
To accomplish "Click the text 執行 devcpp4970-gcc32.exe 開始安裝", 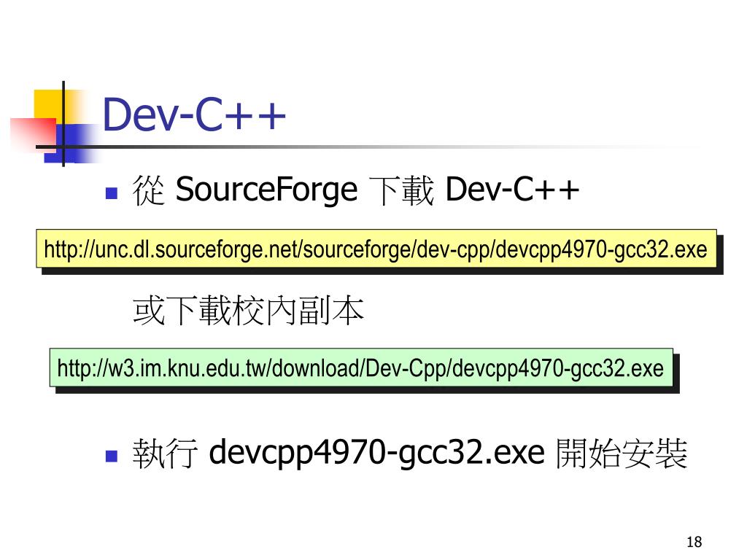I will point(410,453).
